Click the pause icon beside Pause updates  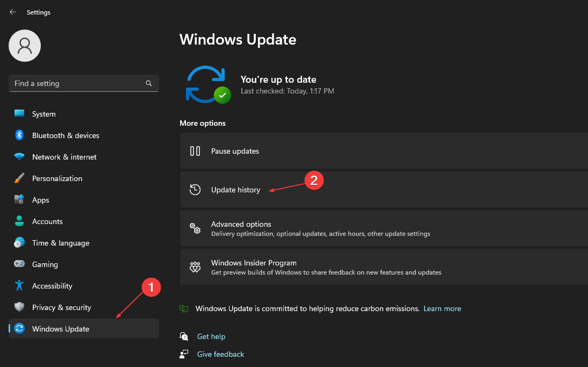[195, 151]
